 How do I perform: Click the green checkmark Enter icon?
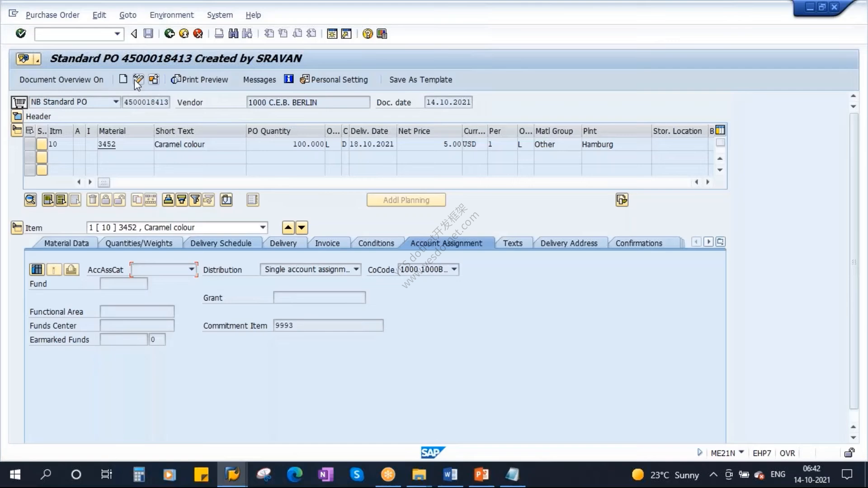tap(21, 33)
